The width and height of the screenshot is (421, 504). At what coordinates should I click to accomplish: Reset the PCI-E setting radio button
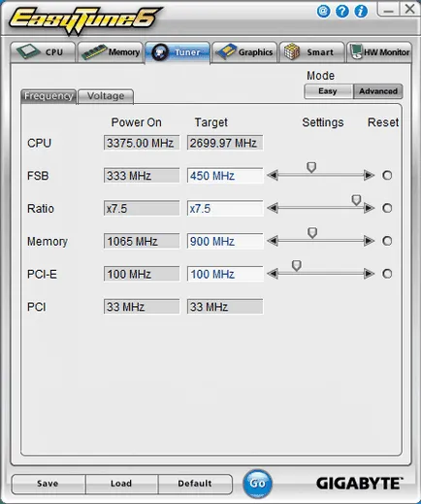(387, 274)
